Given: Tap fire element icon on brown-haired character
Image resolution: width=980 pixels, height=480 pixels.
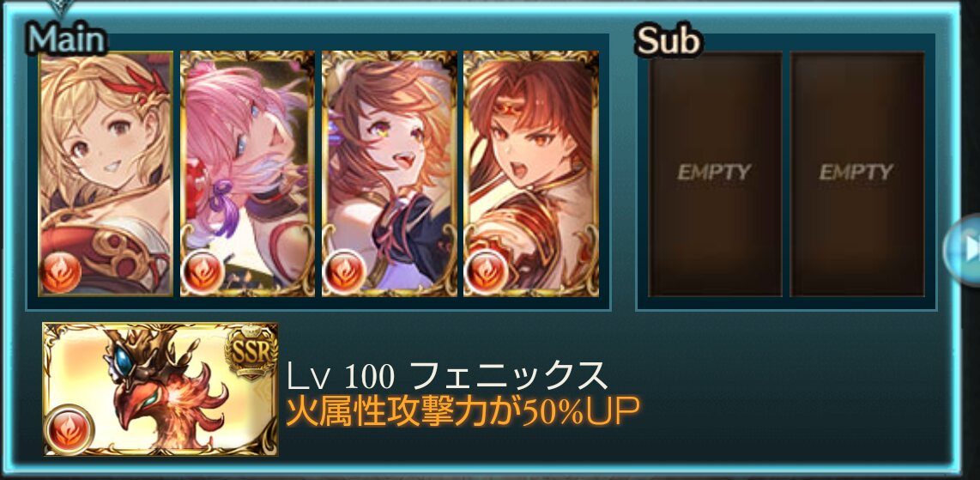Looking at the screenshot, I should pos(344,272).
